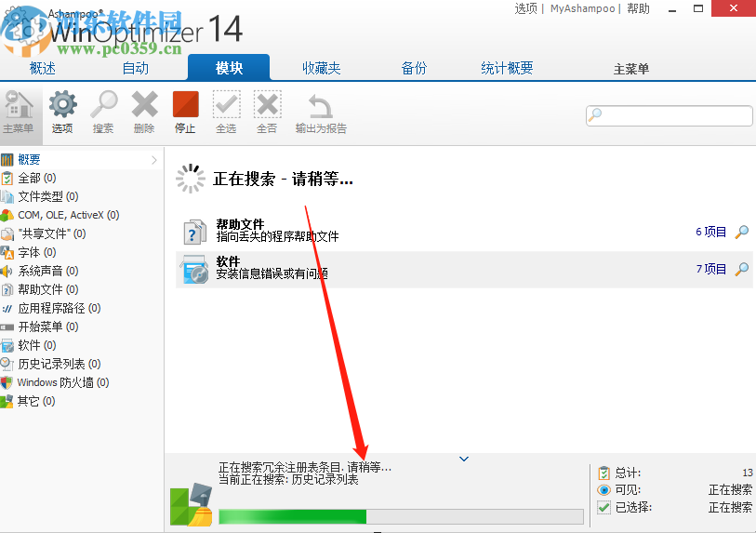Expand the chevron next to 概要
This screenshot has height=533, width=756.
point(153,160)
